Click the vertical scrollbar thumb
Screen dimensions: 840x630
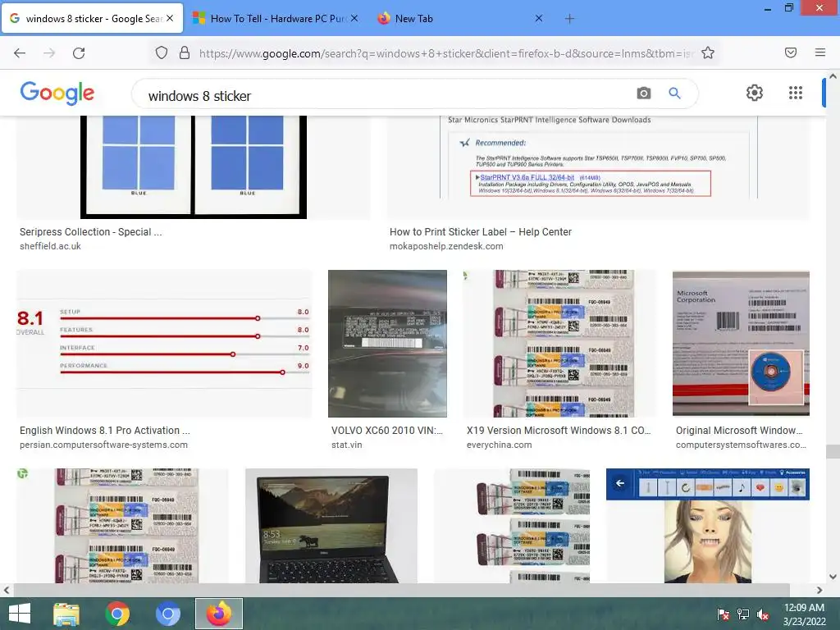(833, 452)
